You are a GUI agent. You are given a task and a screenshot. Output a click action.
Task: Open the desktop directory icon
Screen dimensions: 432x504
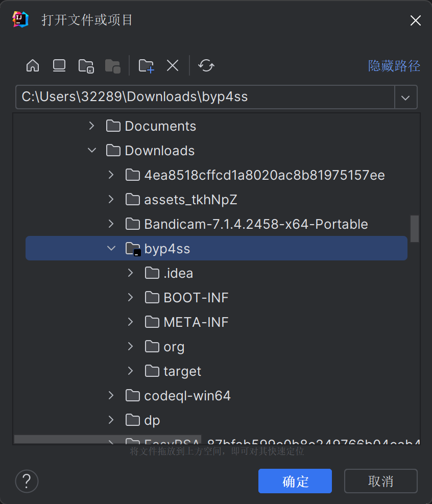[59, 65]
